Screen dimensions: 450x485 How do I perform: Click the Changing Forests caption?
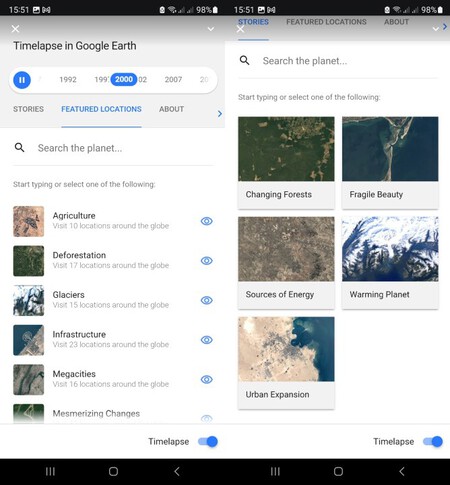[279, 194]
